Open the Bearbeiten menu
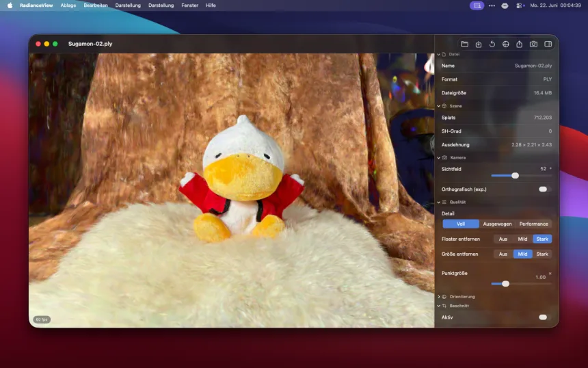This screenshot has width=588, height=368. click(x=96, y=5)
